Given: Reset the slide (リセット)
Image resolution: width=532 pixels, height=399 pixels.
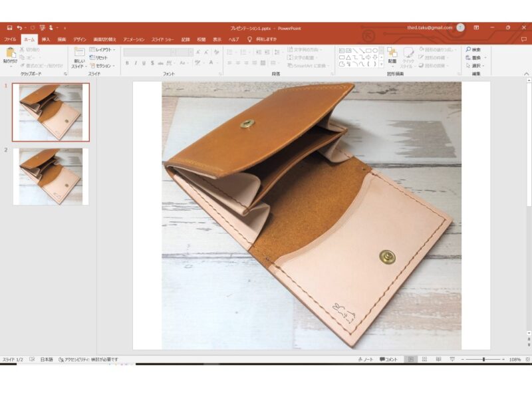Looking at the screenshot, I should pyautogui.click(x=98, y=58).
